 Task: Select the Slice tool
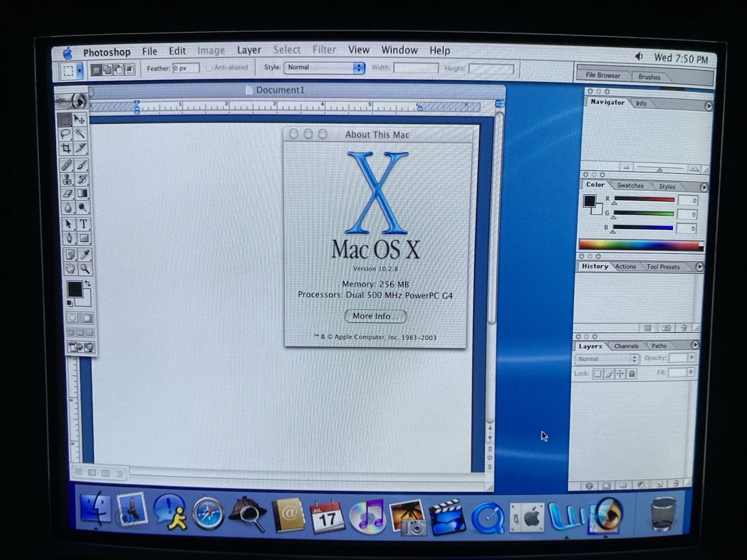click(81, 148)
